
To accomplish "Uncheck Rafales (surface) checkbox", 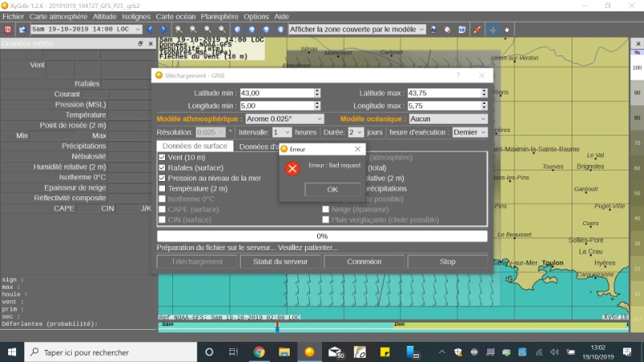I will (x=163, y=167).
